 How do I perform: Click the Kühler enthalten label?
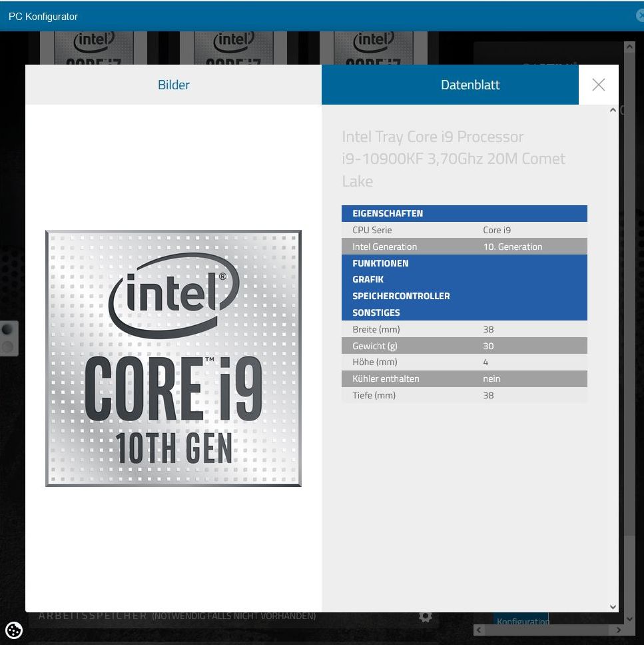(386, 378)
